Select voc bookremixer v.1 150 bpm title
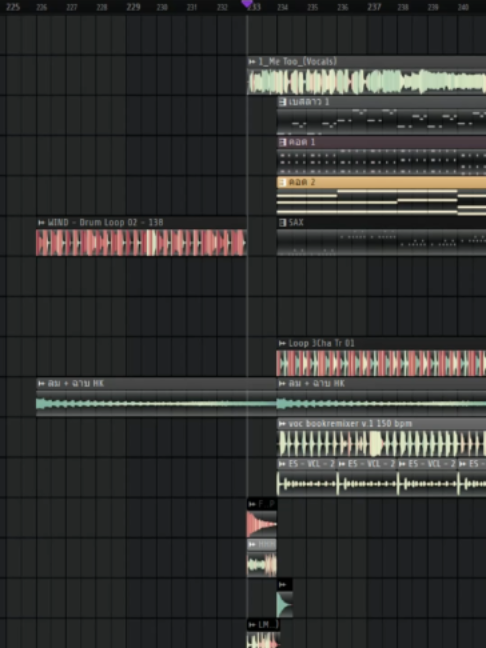 click(350, 424)
